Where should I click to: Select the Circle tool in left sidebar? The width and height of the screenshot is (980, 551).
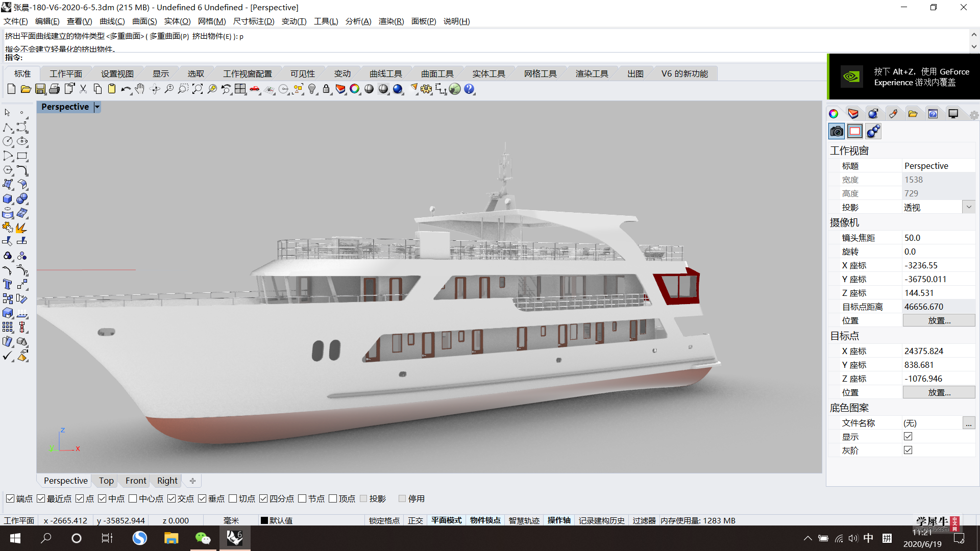(8, 141)
